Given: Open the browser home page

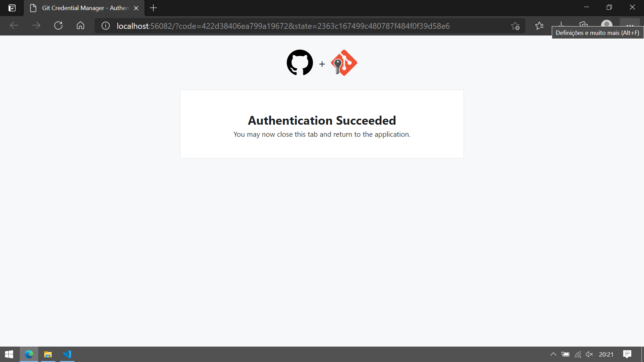Looking at the screenshot, I should [x=80, y=26].
